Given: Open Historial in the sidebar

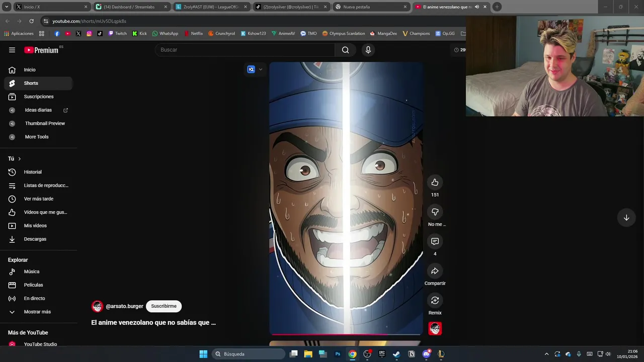Looking at the screenshot, I should 38,172.
